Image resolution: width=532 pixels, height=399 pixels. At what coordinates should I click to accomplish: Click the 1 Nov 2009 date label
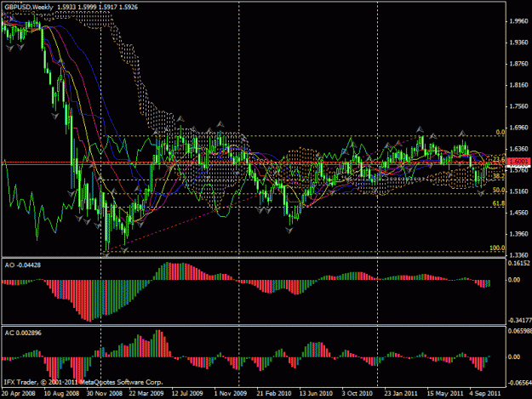[x=231, y=394]
